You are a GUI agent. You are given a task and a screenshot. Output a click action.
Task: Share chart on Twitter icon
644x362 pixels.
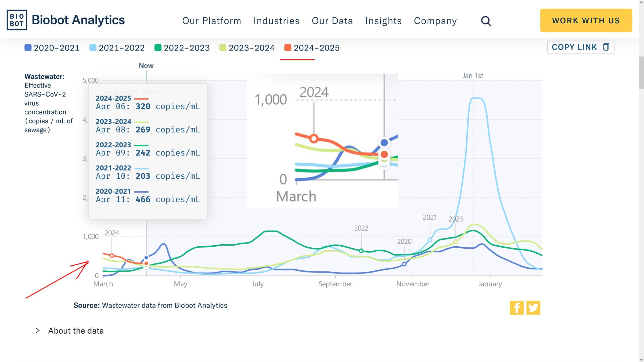[x=533, y=308]
